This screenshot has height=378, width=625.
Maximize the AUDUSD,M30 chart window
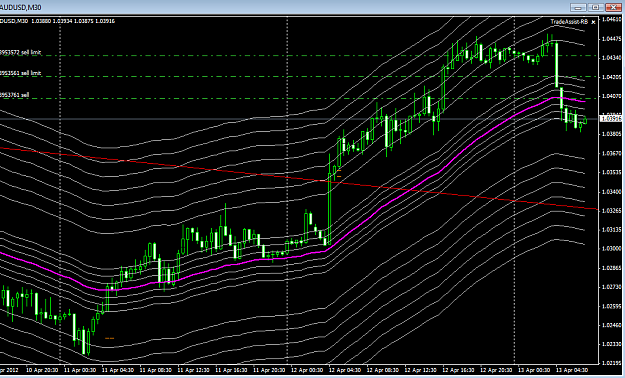(596, 7)
